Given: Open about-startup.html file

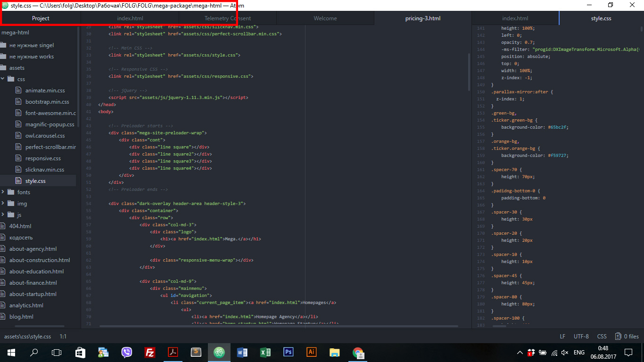Looking at the screenshot, I should [33, 294].
